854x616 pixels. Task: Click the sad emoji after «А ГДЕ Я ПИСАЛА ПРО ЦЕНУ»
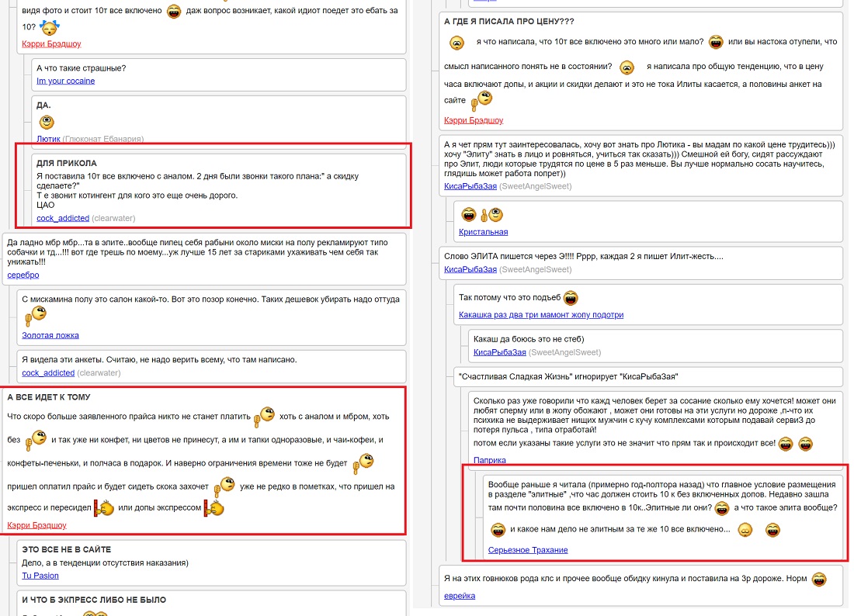click(x=457, y=43)
